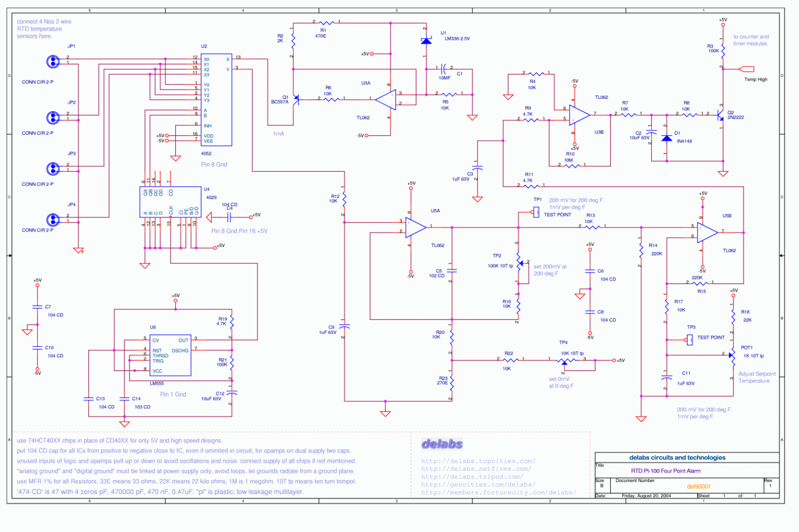Click the document number 'del90001'
This screenshot has height=532, width=799.
coord(699,487)
